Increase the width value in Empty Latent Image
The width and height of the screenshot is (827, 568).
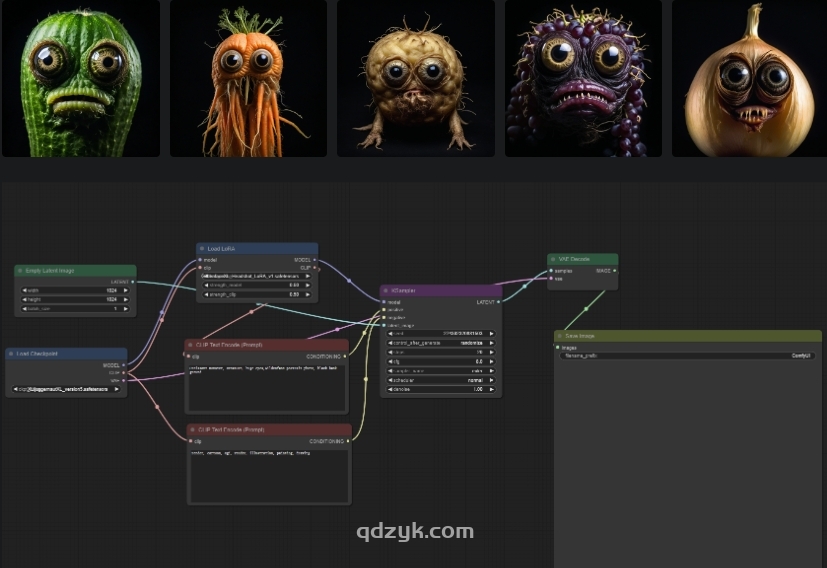tap(130, 290)
